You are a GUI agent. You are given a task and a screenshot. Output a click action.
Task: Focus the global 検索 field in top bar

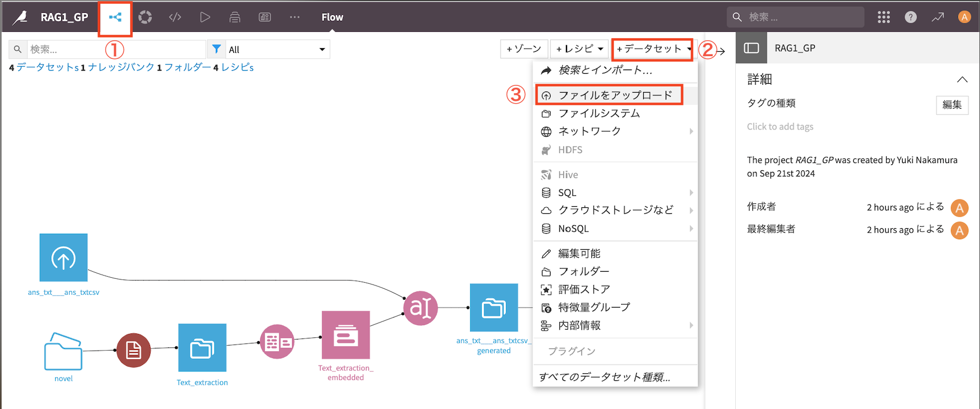(795, 17)
